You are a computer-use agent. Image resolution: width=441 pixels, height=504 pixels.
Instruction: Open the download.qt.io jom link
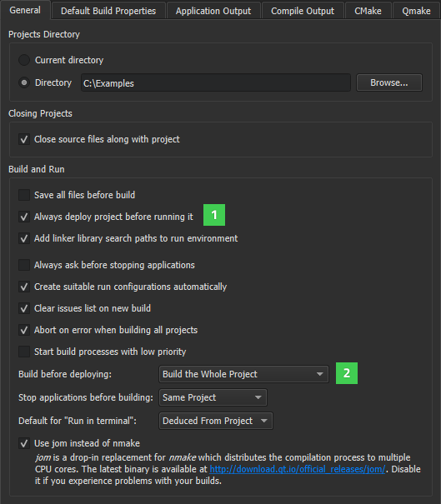298,469
